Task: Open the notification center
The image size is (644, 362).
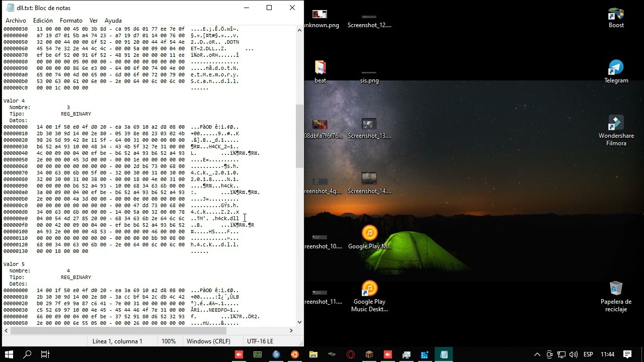Action: [627, 354]
